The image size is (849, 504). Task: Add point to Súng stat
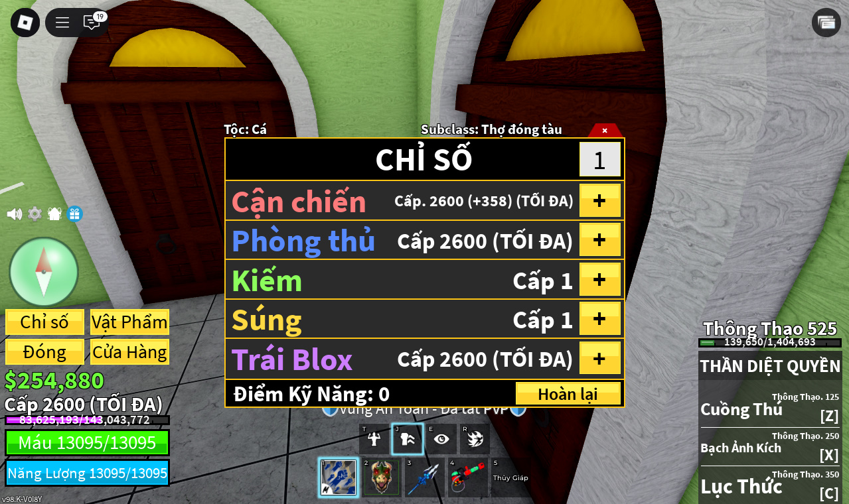[x=600, y=318]
